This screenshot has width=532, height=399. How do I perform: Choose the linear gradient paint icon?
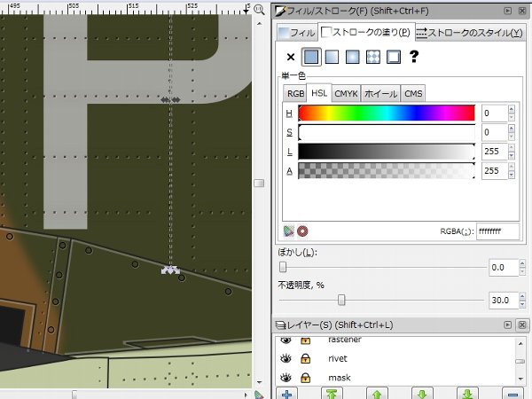(332, 58)
